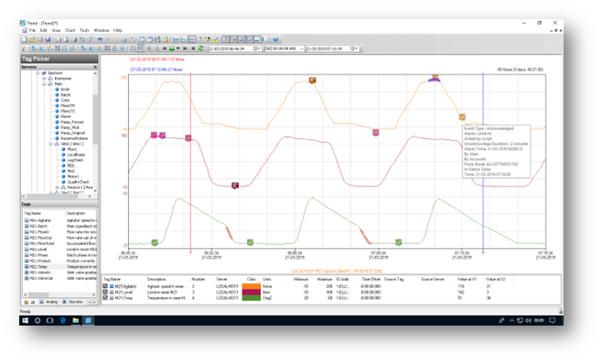Switch to the Analog tags tab

click(x=48, y=302)
